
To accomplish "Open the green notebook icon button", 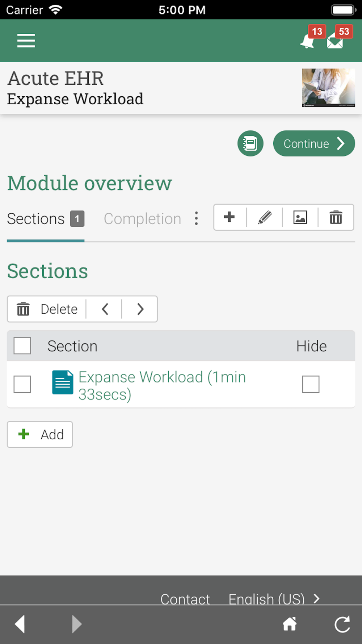I will tap(250, 143).
